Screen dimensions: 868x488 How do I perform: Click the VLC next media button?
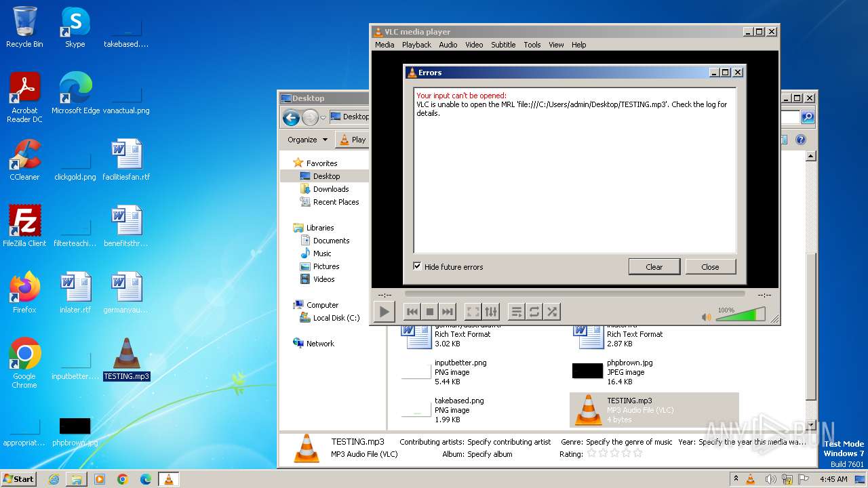point(448,312)
